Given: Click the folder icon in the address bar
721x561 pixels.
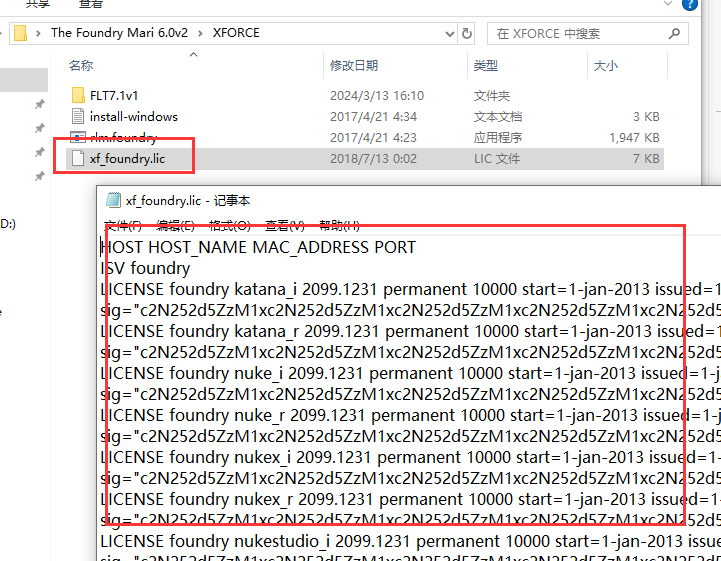Looking at the screenshot, I should pyautogui.click(x=20, y=33).
